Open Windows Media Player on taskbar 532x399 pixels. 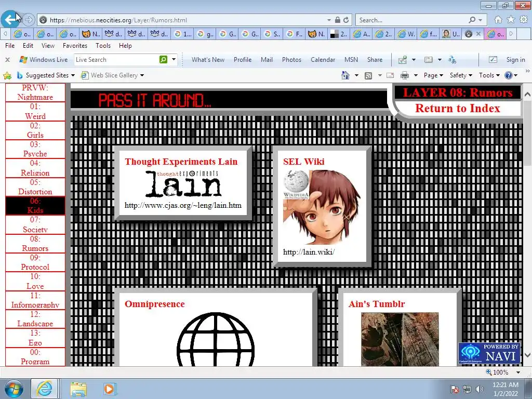[109, 389]
